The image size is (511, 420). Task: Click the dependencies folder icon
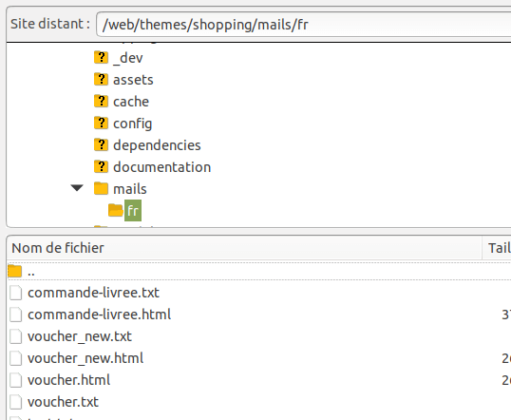coord(101,144)
